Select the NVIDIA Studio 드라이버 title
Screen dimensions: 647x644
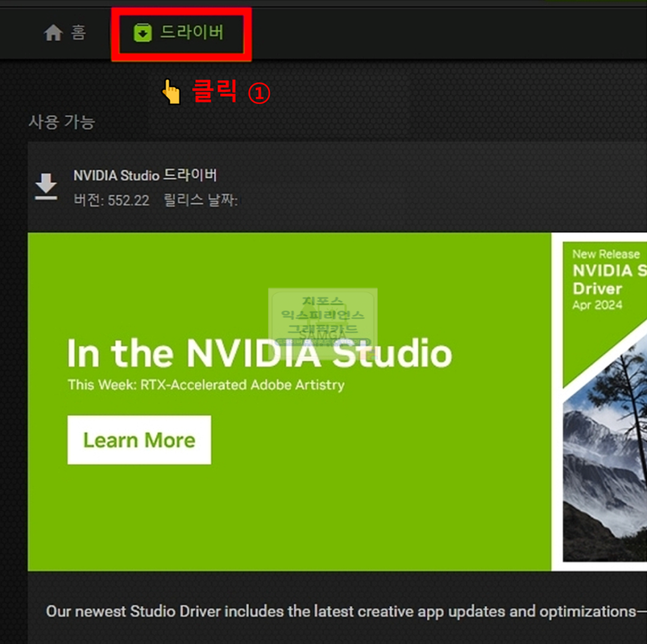(145, 175)
